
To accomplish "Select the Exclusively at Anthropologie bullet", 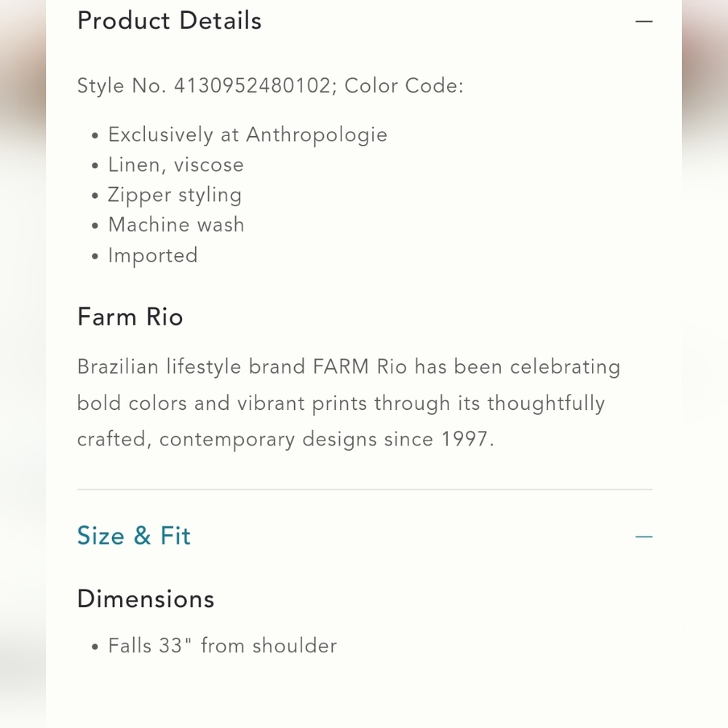I will [248, 135].
